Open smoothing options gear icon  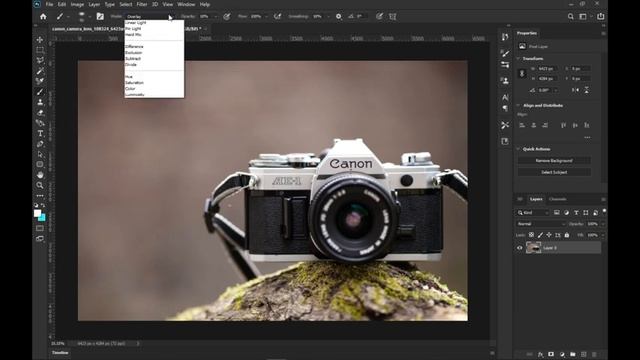point(338,16)
